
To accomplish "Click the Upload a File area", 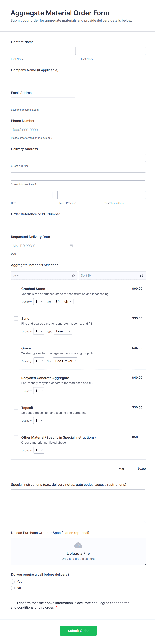I will pyautogui.click(x=78, y=552).
